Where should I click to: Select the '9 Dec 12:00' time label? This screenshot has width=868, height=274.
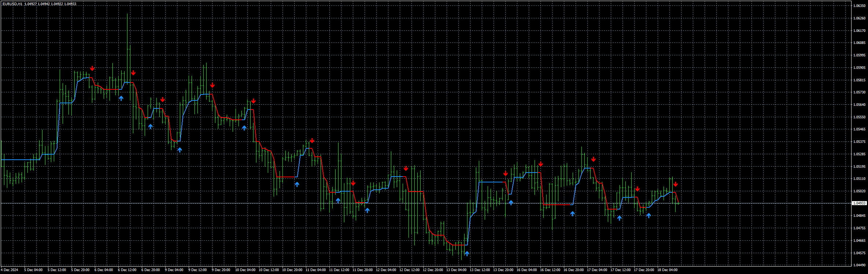pyautogui.click(x=197, y=270)
